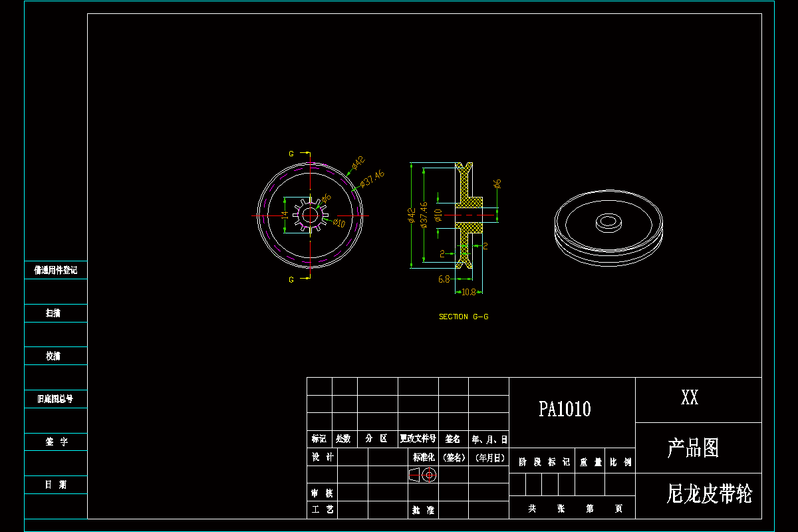Click the '处数' header cell
Image resolution: width=798 pixels, height=532 pixels.
pyautogui.click(x=344, y=439)
